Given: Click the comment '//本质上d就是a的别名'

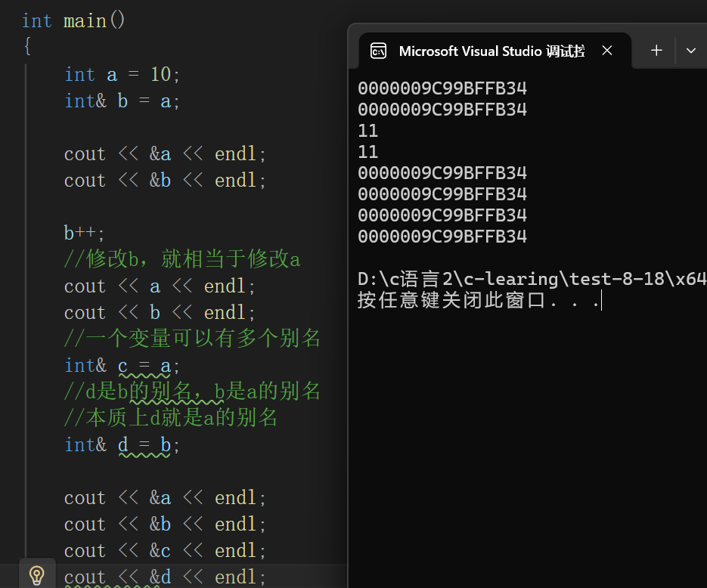Looking at the screenshot, I should 170,418.
